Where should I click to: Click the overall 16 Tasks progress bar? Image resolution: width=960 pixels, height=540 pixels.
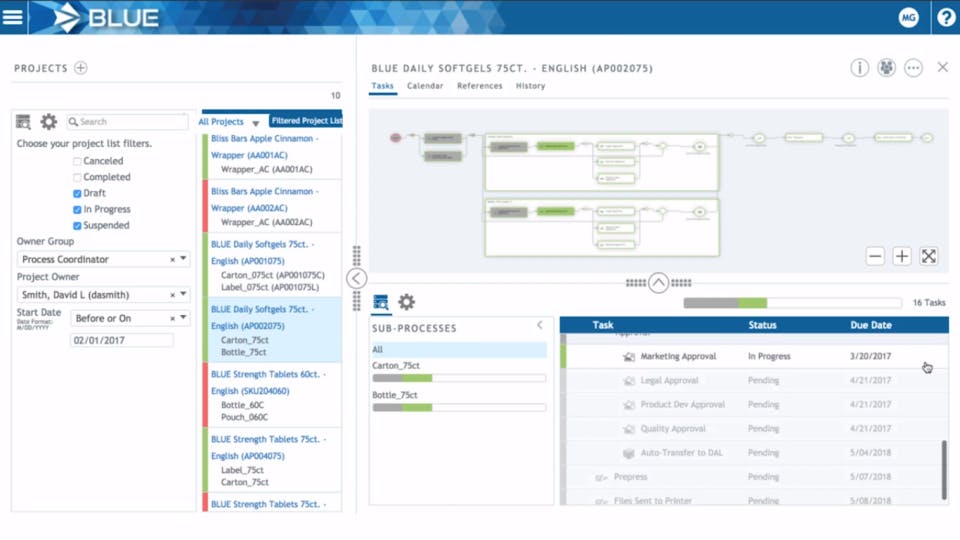click(x=792, y=303)
